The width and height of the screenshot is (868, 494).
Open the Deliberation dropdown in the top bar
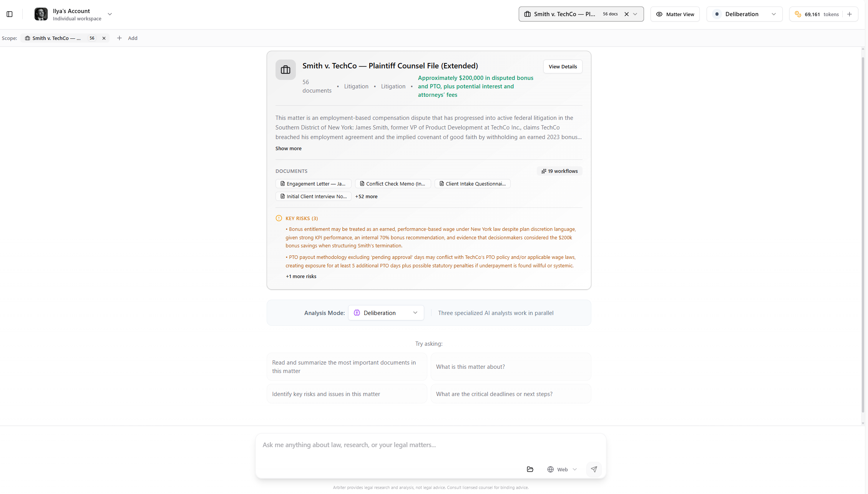(744, 14)
